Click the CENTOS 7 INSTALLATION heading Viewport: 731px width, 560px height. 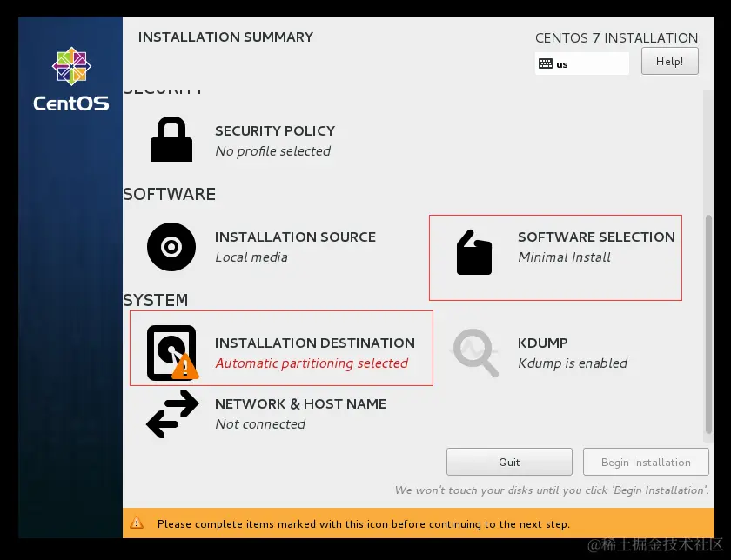click(616, 37)
